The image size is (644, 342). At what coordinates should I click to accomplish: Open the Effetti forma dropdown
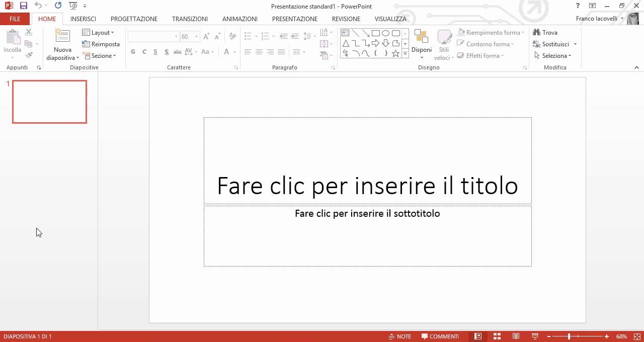[480, 56]
